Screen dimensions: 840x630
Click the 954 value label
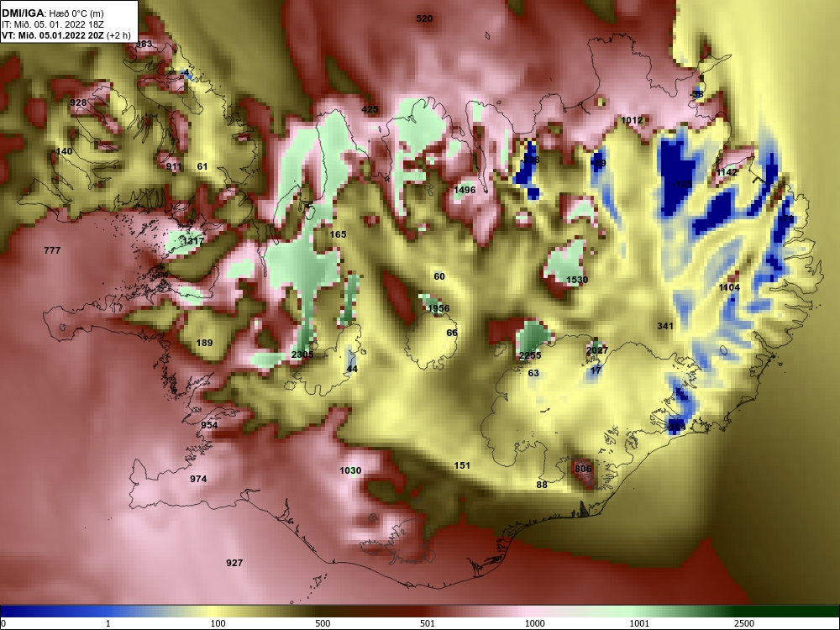point(209,425)
